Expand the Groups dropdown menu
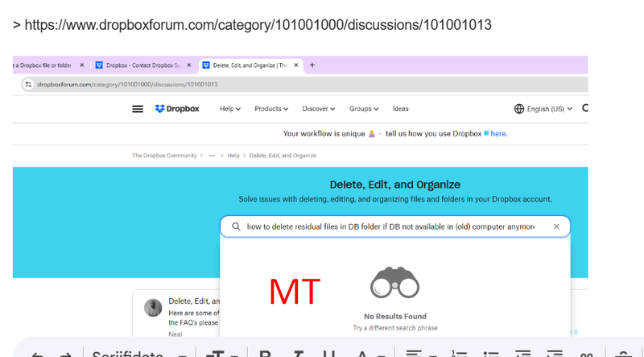 [x=364, y=109]
